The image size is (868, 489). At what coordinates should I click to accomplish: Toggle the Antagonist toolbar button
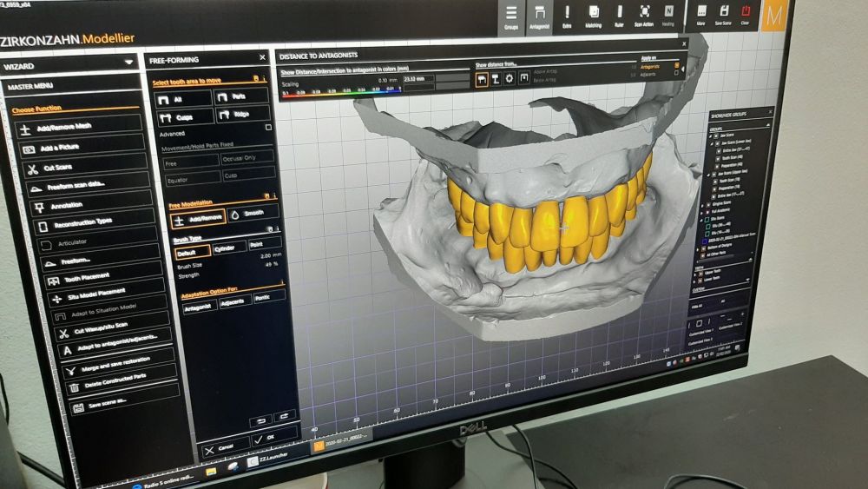pyautogui.click(x=539, y=18)
